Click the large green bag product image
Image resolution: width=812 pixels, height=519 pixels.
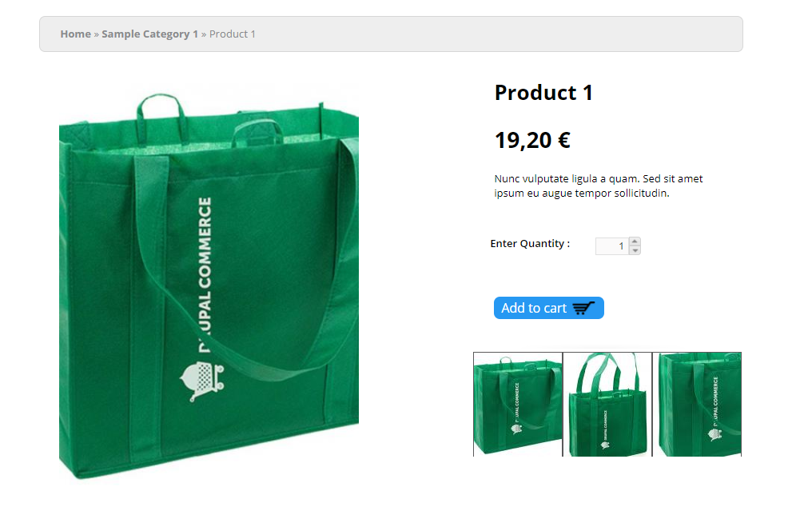(x=209, y=284)
